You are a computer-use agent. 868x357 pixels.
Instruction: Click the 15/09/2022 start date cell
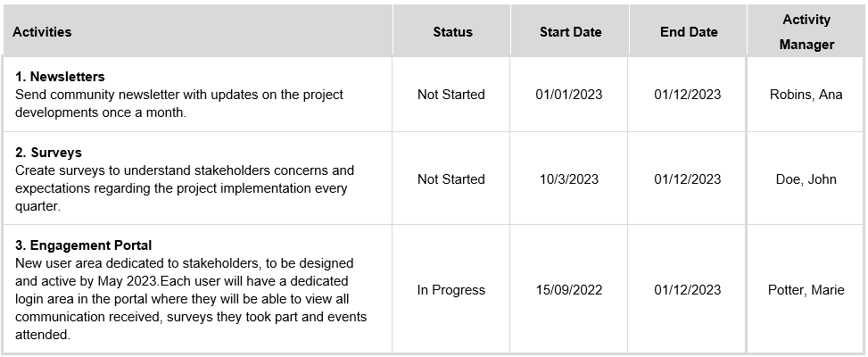[x=569, y=290]
